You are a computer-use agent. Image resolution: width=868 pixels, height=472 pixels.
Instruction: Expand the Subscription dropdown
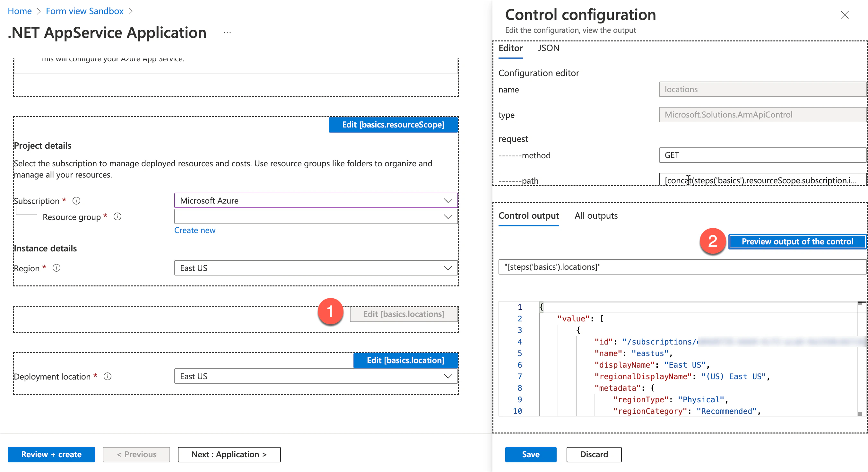(316, 201)
